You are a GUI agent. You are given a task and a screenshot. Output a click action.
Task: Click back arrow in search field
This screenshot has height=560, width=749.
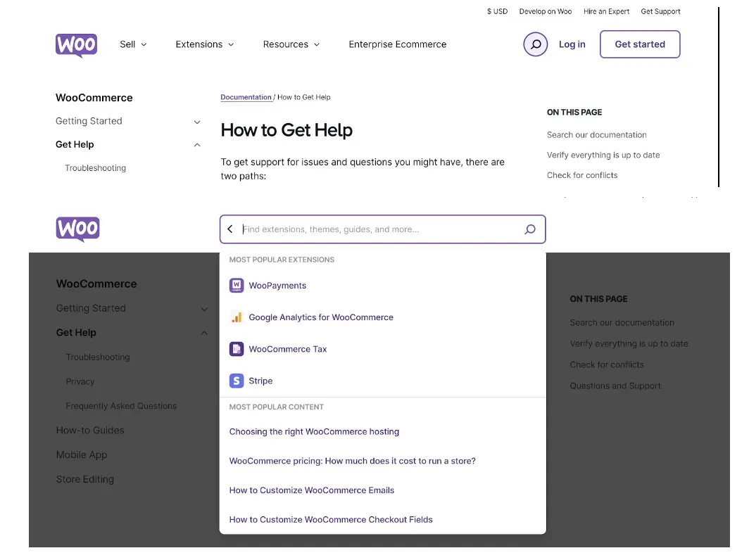[x=230, y=229]
